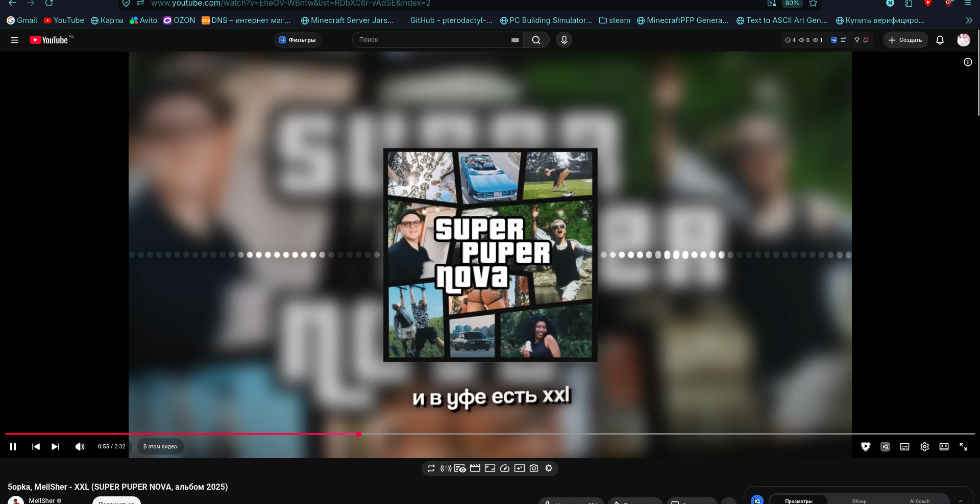Open the Avito bookmark
This screenshot has height=504, width=980.
(x=143, y=20)
